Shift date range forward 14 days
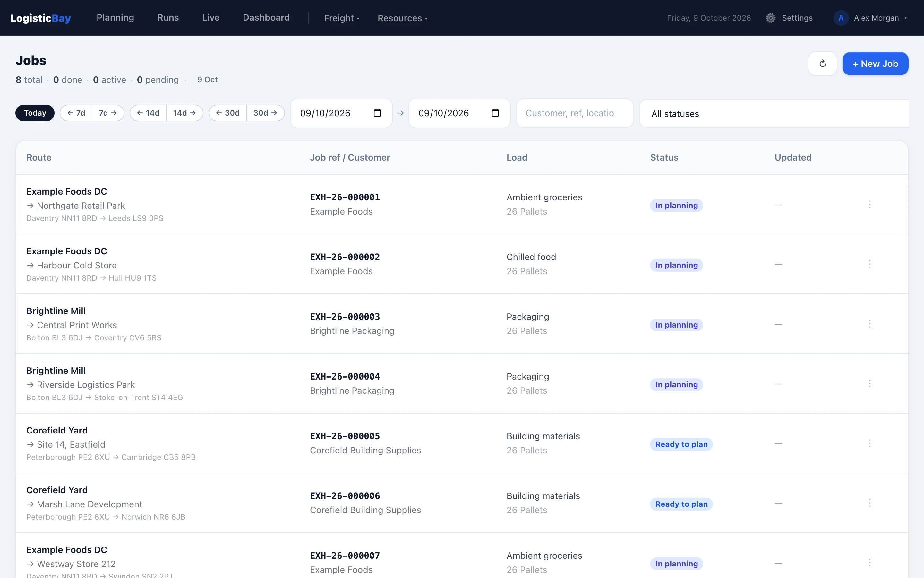 185,113
